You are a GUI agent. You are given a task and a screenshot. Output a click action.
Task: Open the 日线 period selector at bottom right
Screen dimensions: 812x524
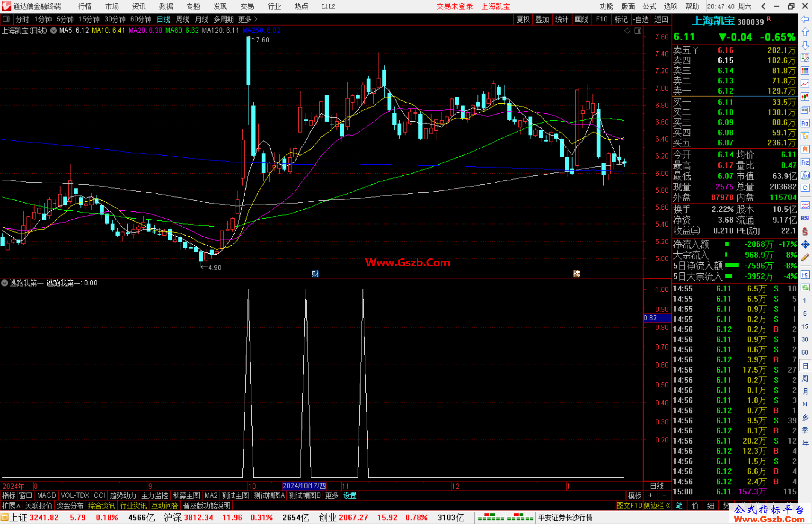tap(657, 486)
